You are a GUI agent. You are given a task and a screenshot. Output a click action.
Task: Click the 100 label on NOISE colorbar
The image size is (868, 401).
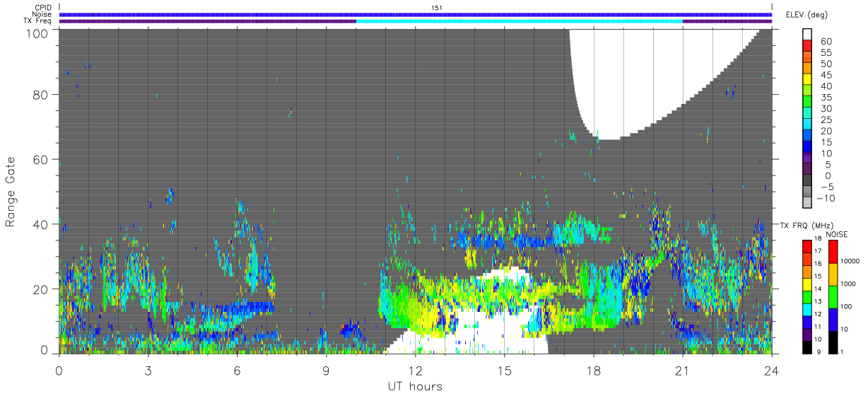click(x=846, y=306)
